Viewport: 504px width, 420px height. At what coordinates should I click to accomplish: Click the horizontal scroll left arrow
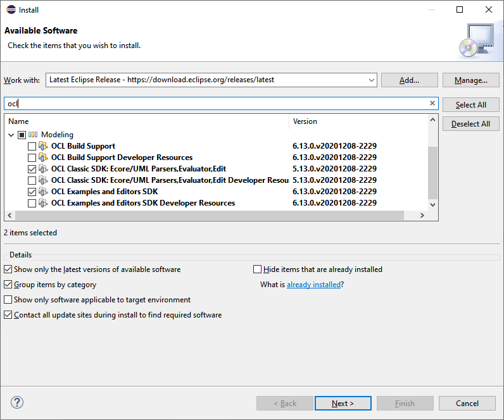click(x=9, y=216)
